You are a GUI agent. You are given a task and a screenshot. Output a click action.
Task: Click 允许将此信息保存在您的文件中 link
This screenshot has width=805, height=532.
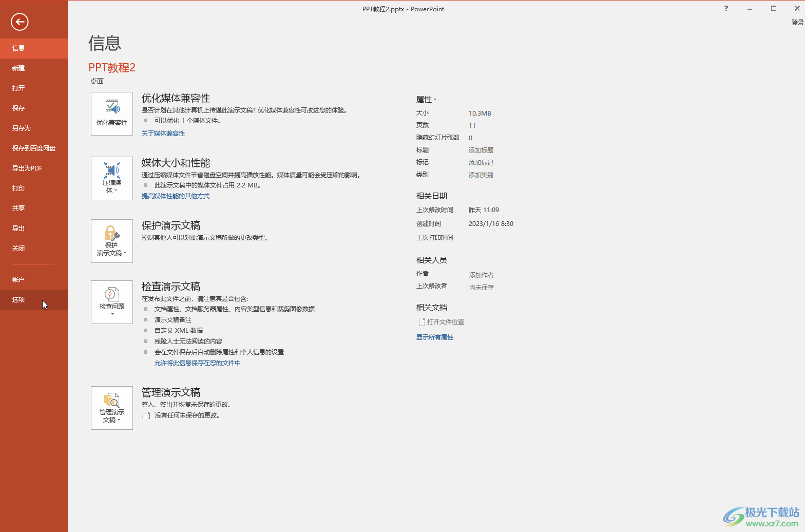(198, 363)
